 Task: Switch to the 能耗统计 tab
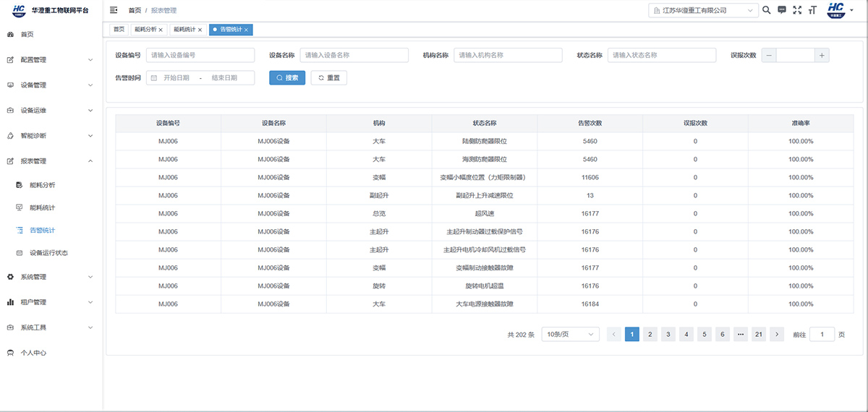[187, 30]
